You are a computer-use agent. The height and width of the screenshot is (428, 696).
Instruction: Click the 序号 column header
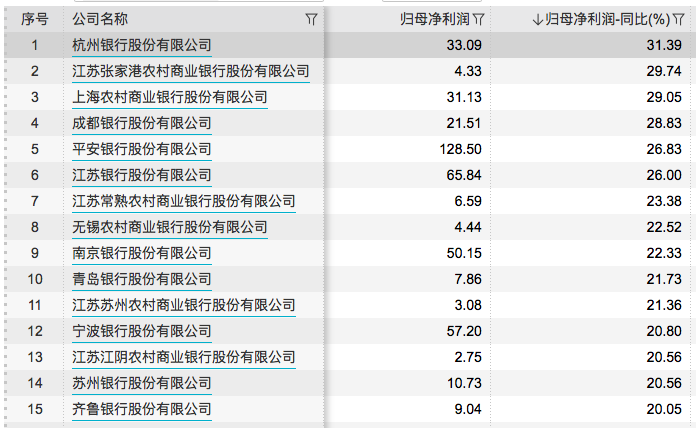(x=35, y=19)
